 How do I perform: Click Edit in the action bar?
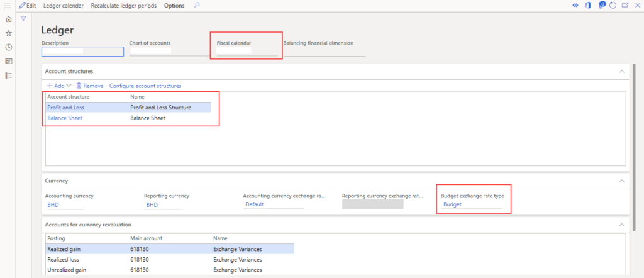27,6
